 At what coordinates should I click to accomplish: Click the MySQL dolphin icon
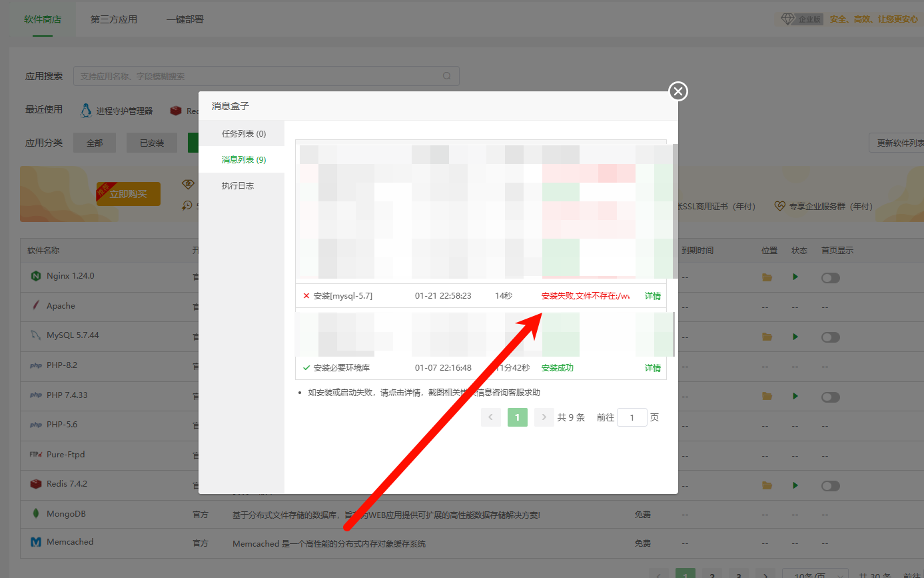pyautogui.click(x=36, y=335)
